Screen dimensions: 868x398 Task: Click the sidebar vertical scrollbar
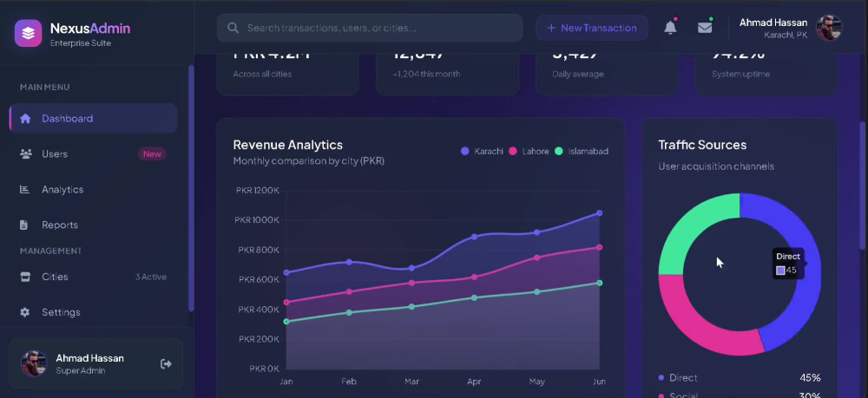(191, 188)
